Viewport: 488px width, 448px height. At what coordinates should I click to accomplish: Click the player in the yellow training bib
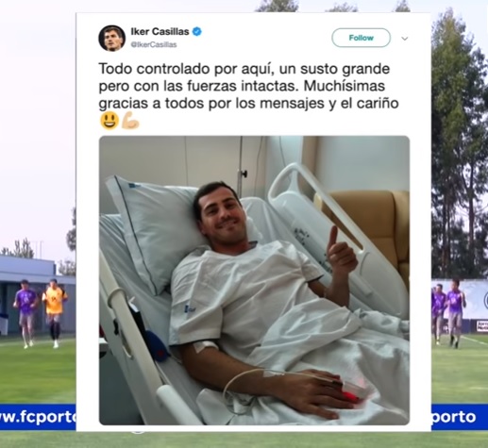[x=54, y=312]
